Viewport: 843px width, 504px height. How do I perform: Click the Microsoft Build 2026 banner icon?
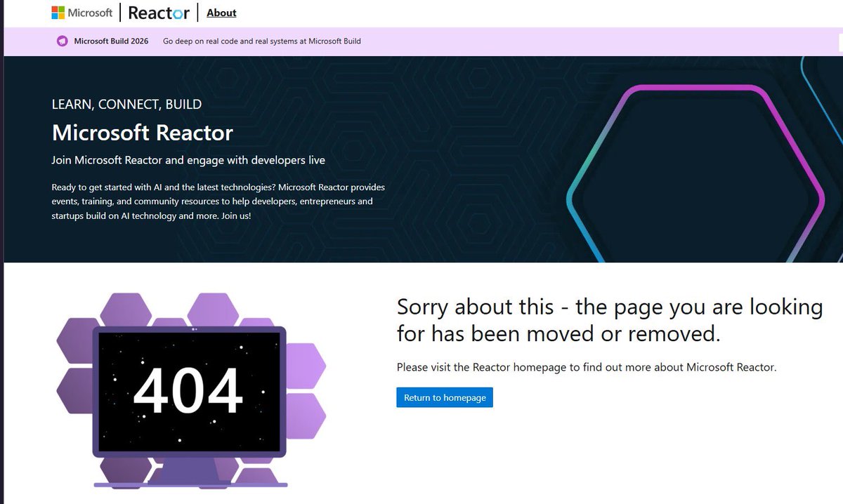coord(63,41)
